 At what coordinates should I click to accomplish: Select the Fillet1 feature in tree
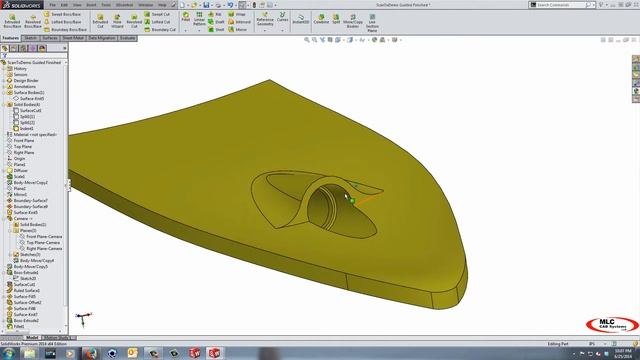tap(19, 327)
